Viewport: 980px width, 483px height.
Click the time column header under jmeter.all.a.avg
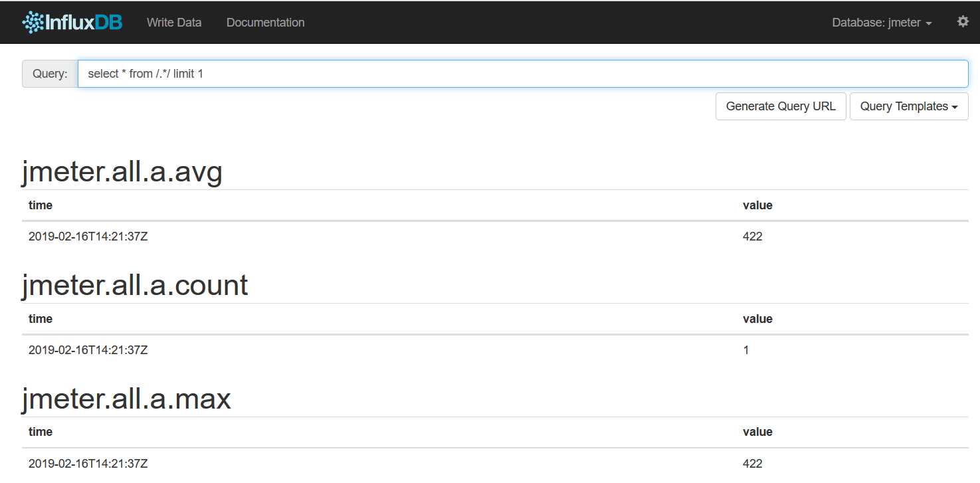[x=41, y=205]
